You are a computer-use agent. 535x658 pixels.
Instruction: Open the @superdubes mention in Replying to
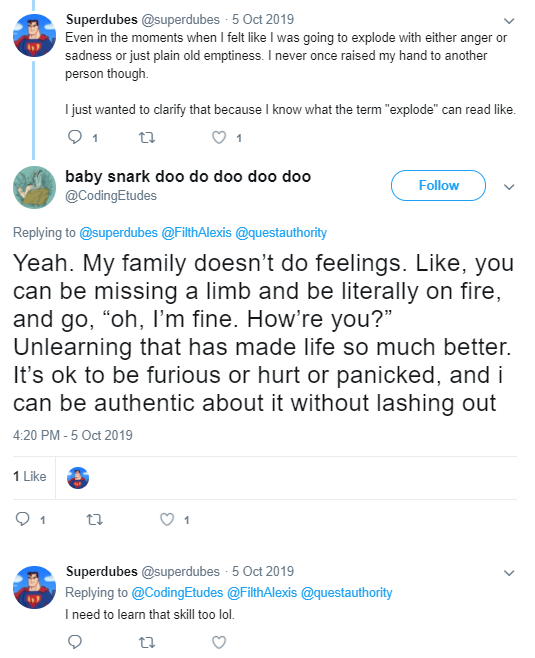pos(118,232)
